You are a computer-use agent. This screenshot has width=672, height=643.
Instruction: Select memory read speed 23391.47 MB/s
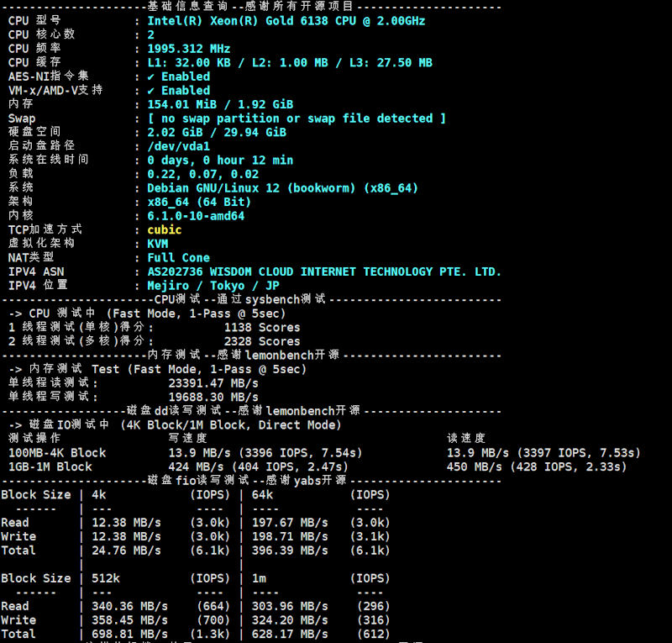click(x=213, y=382)
